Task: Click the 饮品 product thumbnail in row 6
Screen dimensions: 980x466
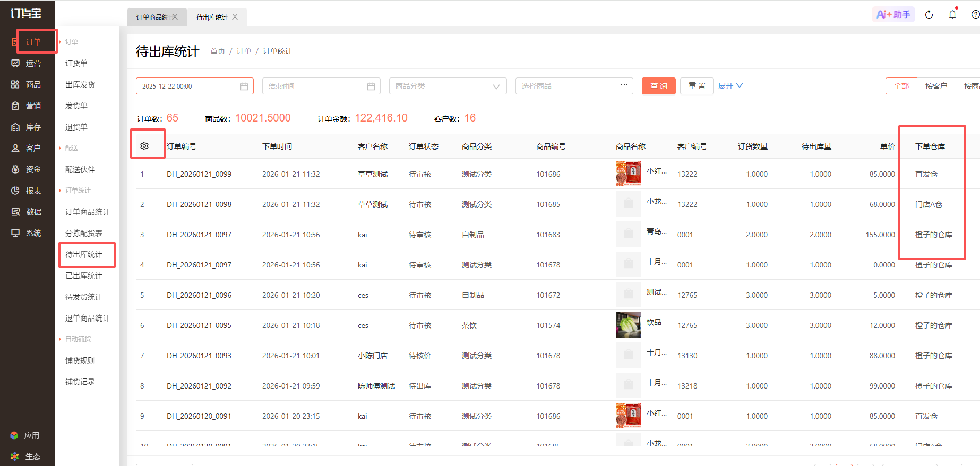Action: click(629, 325)
